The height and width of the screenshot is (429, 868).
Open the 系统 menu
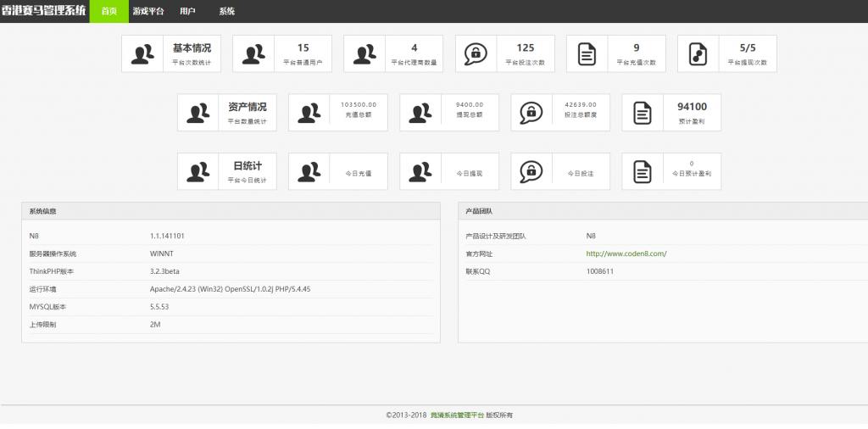pyautogui.click(x=227, y=11)
